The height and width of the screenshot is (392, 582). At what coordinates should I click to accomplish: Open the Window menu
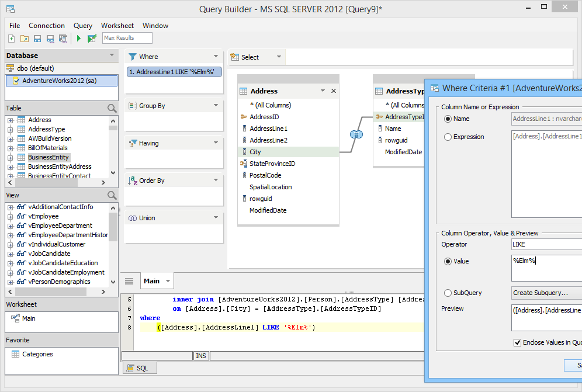(155, 26)
